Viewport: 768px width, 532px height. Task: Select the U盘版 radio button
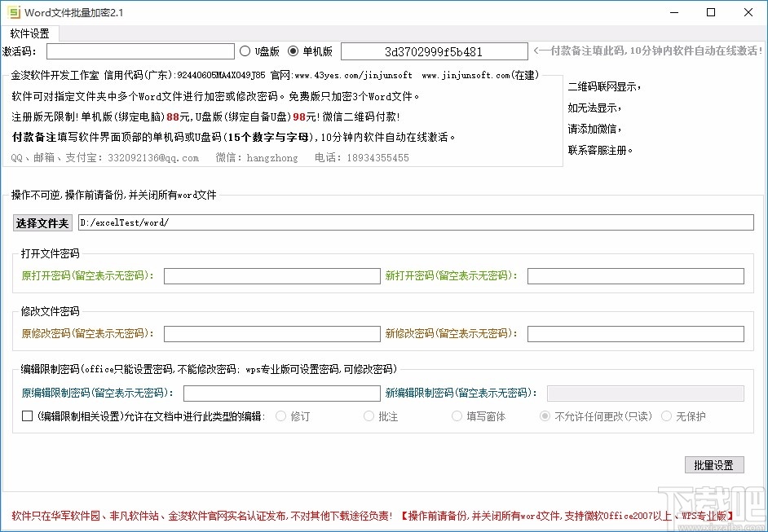pos(245,51)
